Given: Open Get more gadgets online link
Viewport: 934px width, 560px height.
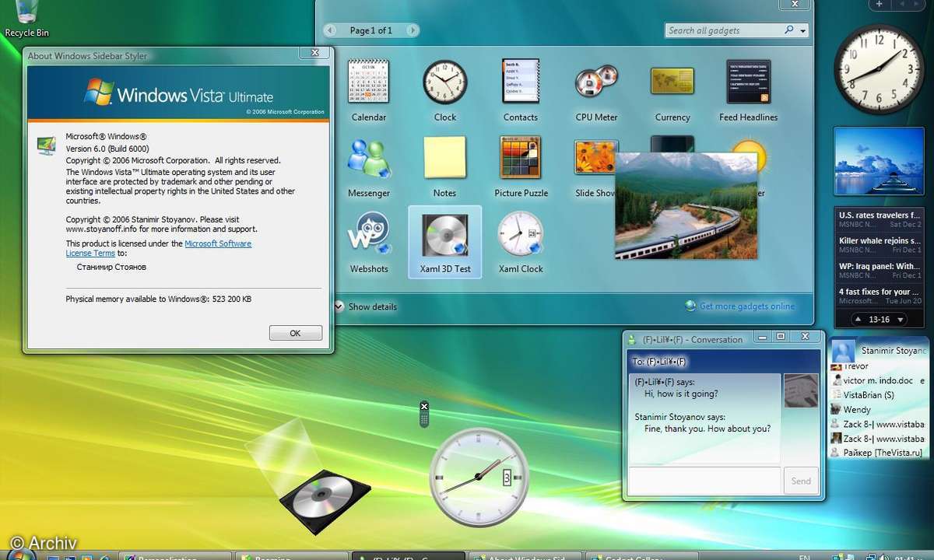Looking at the screenshot, I should [747, 306].
